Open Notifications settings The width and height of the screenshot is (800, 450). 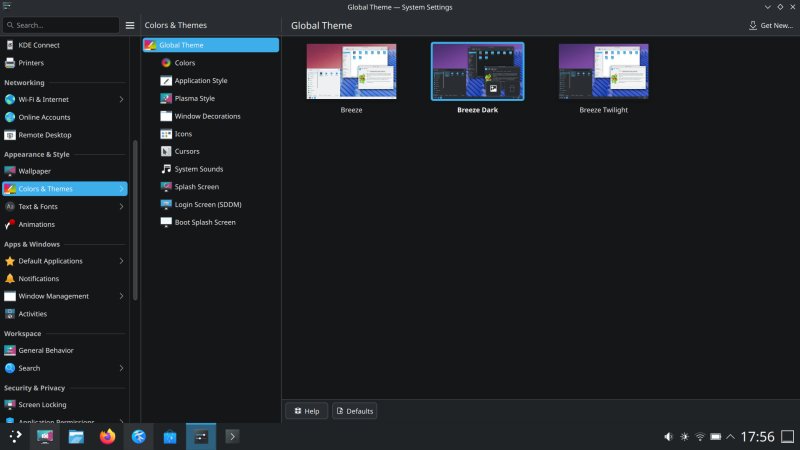coord(64,279)
